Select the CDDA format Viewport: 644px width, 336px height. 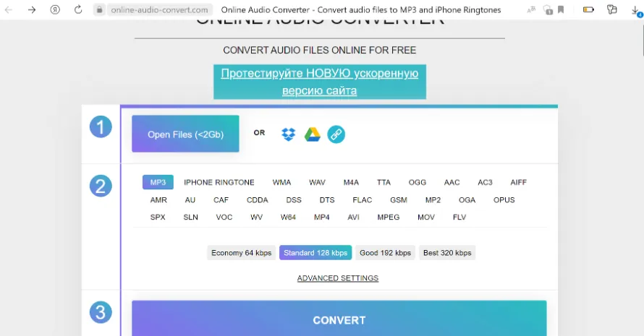coord(257,200)
